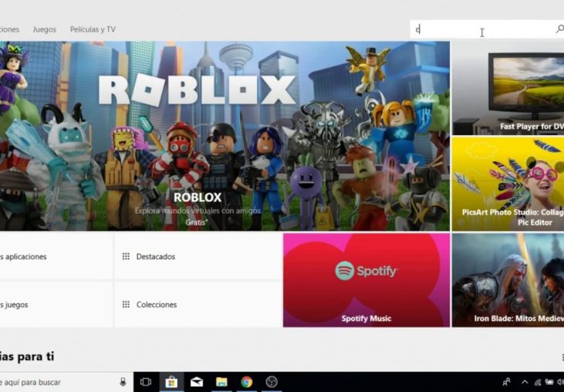The image size is (564, 392).
Task: Open the top aplicaciones link
Action: 56,256
